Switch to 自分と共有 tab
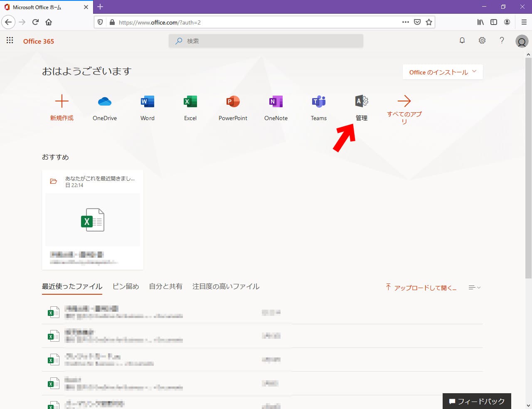 pos(165,286)
